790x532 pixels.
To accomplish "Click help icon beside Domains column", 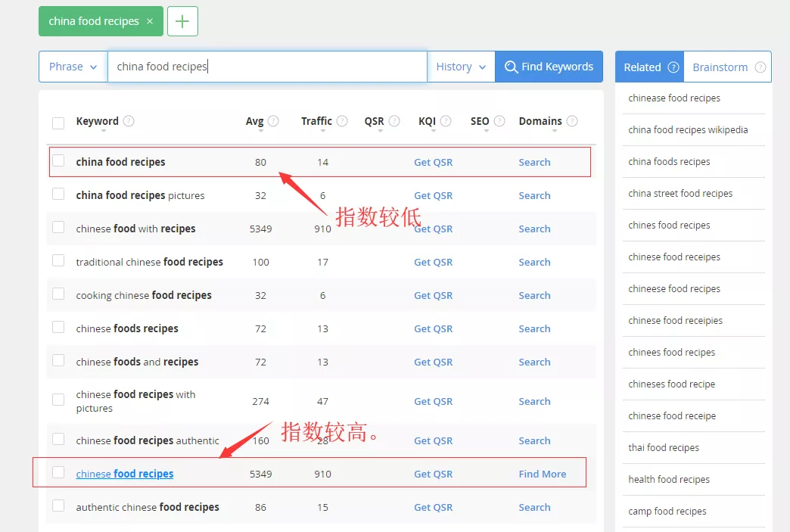I will pyautogui.click(x=572, y=121).
